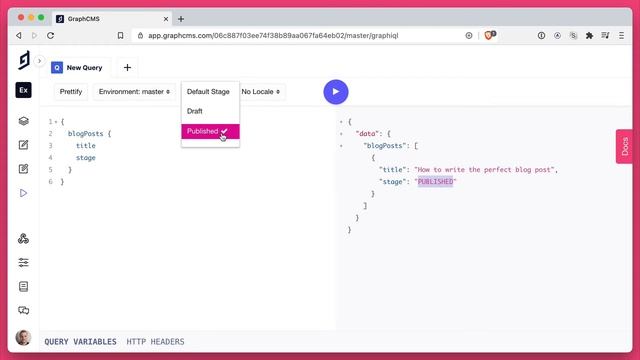Open the No Locale dropdown
Viewport: 640px width, 360px height.
click(x=261, y=92)
